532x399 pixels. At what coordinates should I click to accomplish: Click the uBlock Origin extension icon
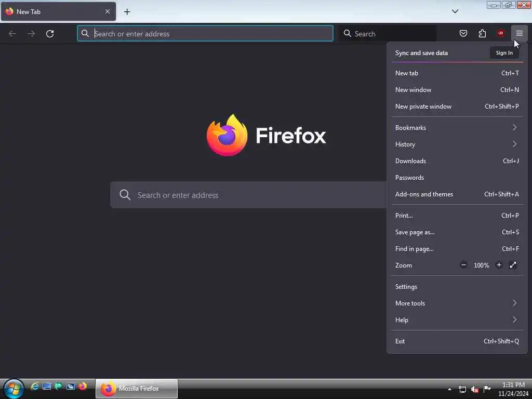[x=500, y=33]
